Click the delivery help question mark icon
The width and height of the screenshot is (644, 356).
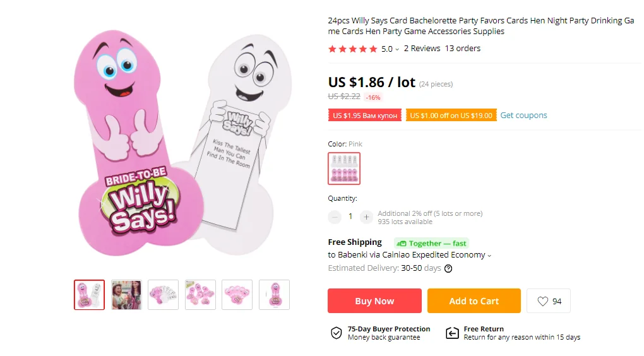click(448, 268)
